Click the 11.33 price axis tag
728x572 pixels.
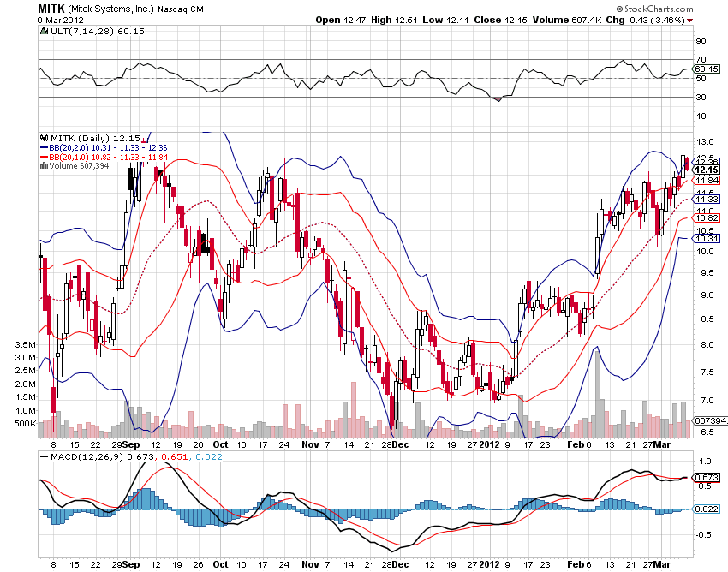(x=707, y=200)
